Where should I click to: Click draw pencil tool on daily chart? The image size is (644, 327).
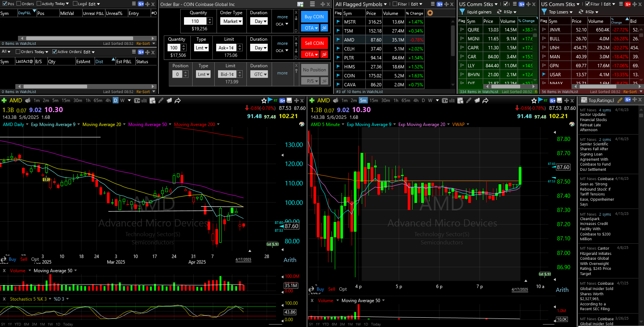[x=161, y=101]
